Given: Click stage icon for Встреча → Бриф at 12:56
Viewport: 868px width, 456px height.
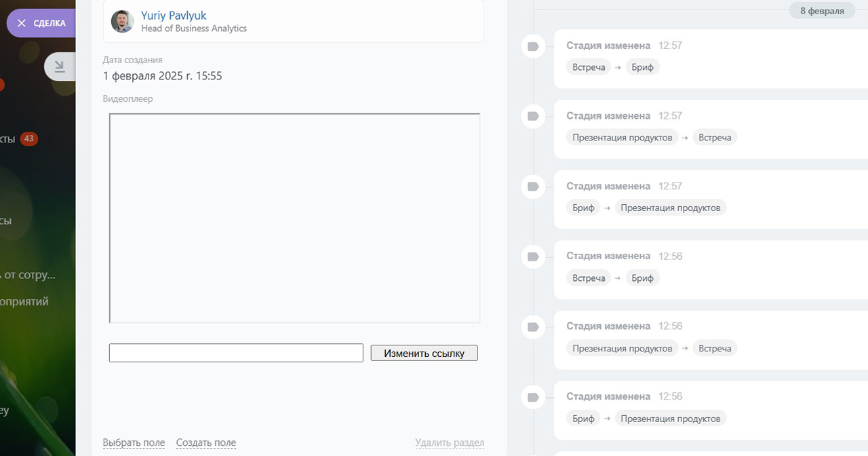Looking at the screenshot, I should tap(533, 256).
